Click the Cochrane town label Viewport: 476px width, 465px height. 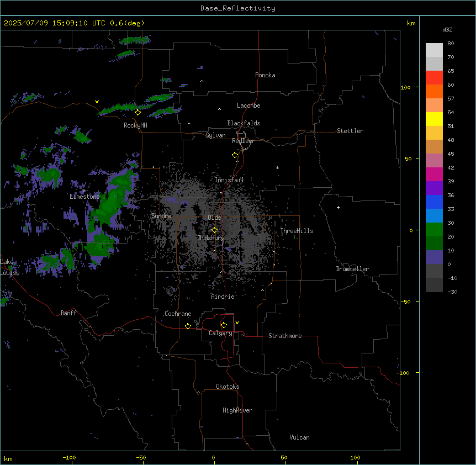(x=178, y=314)
